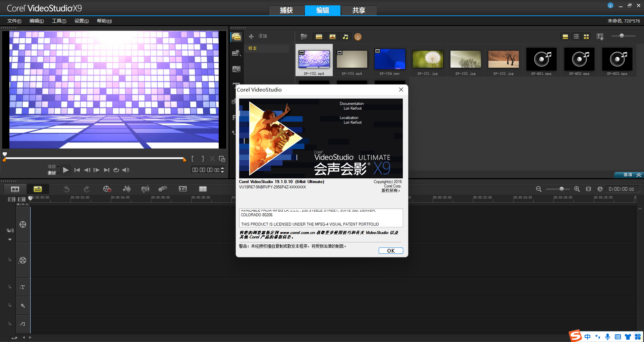Toggle repeat playback
Image resolution: width=644 pixels, height=342 pixels.
click(116, 170)
